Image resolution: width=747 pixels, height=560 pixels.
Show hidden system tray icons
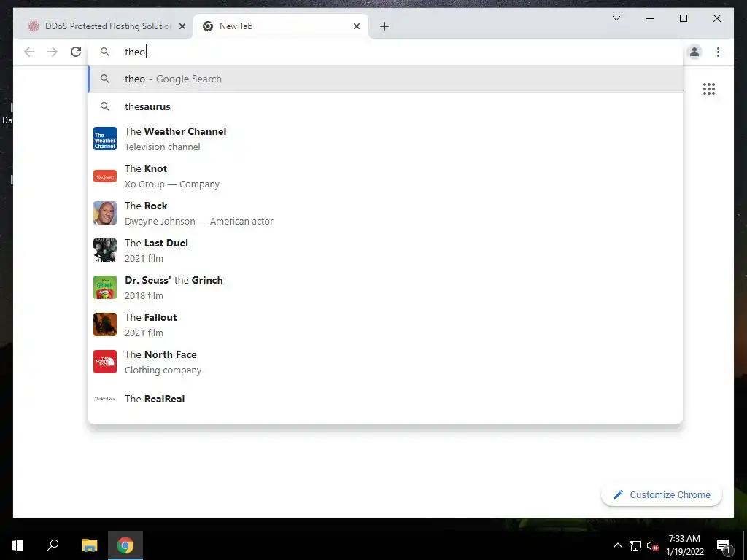click(x=617, y=545)
